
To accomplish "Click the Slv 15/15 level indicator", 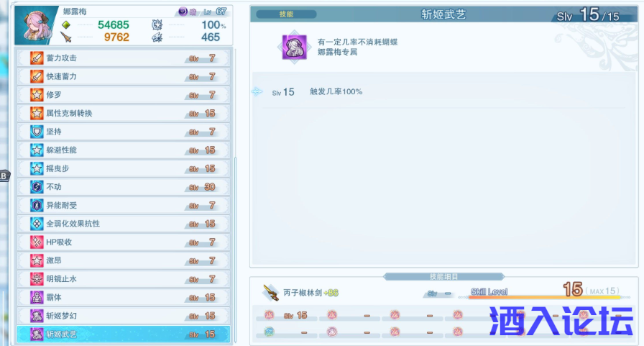I will click(x=588, y=15).
